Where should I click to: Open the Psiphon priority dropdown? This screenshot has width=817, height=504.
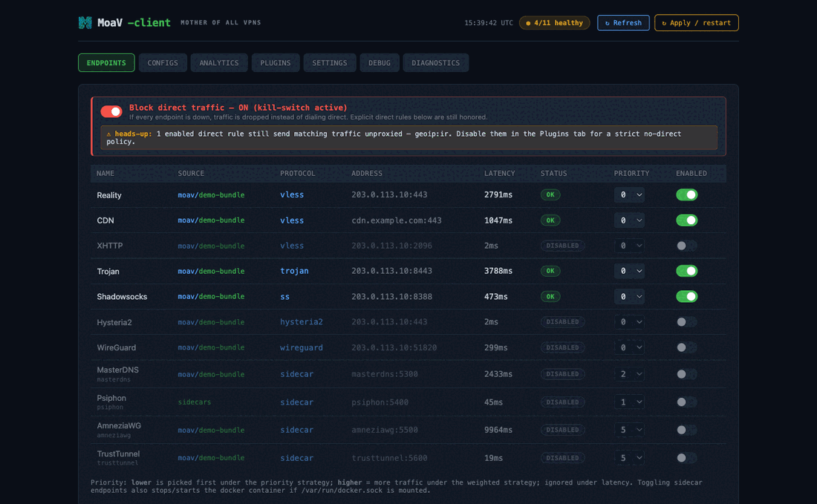coord(629,402)
